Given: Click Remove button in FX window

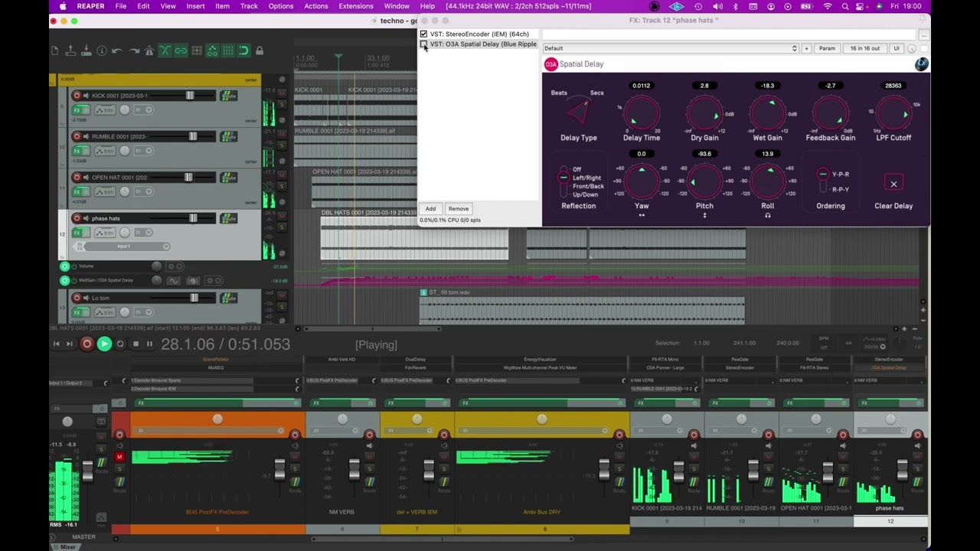Looking at the screenshot, I should pyautogui.click(x=459, y=209).
